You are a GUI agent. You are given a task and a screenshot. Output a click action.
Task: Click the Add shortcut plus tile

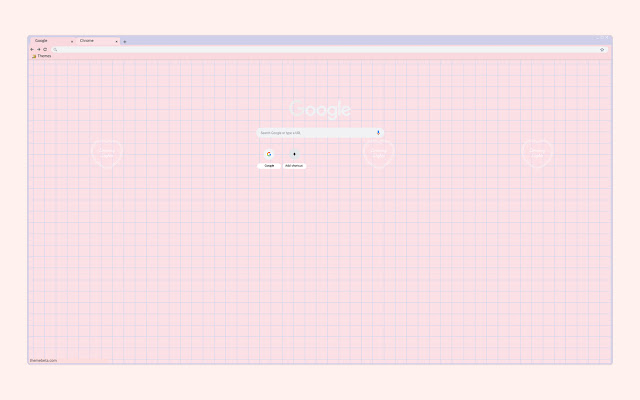coord(294,158)
